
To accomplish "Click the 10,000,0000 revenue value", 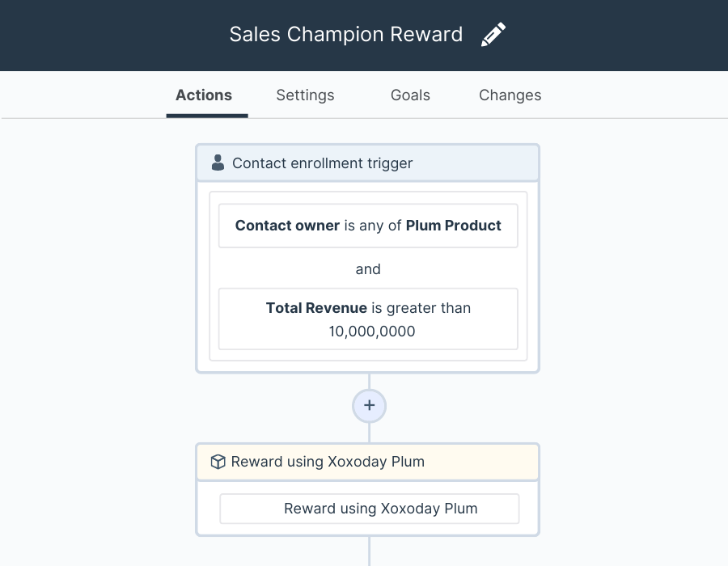I will click(372, 332).
